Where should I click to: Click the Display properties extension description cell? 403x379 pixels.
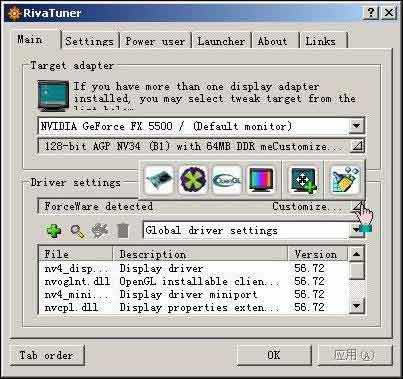pyautogui.click(x=199, y=307)
